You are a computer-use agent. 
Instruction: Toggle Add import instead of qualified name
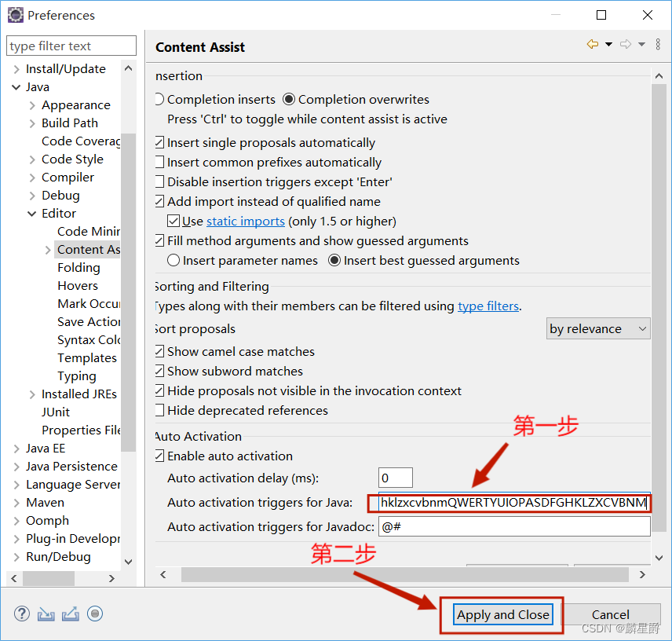[159, 202]
